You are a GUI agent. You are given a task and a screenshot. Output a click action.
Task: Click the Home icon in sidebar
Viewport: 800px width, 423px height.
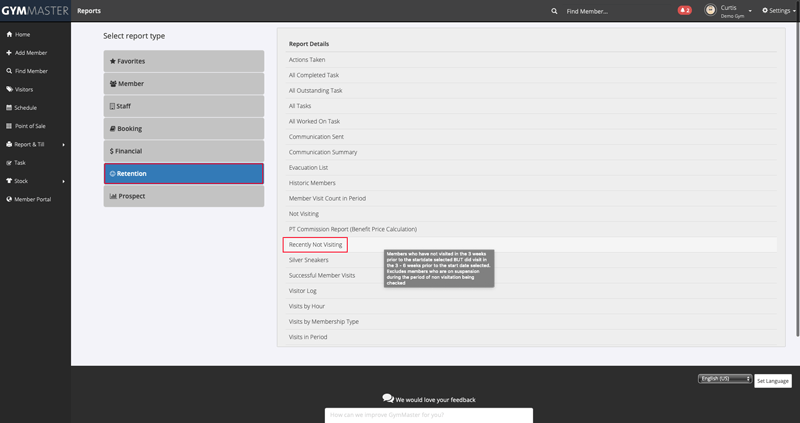click(x=9, y=34)
